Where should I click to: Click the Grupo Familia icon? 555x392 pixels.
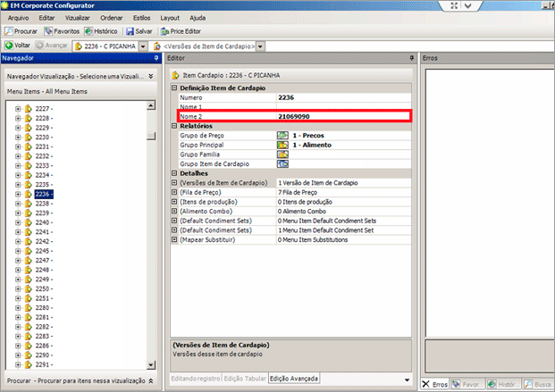tap(282, 154)
